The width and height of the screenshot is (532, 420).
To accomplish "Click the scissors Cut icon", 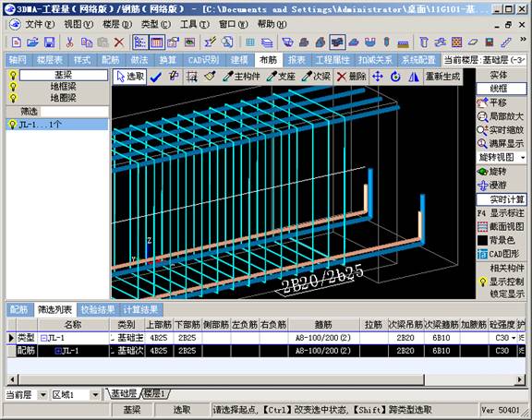I will coord(69,42).
